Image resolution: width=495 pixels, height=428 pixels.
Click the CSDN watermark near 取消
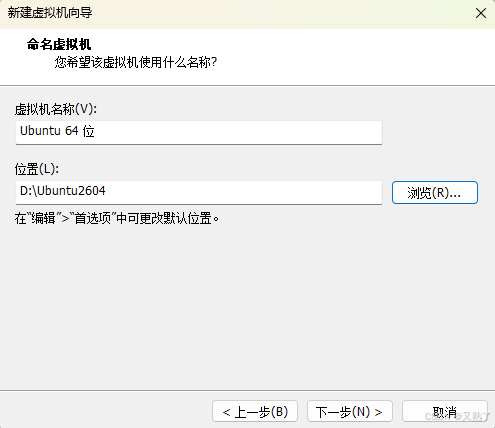click(x=458, y=416)
